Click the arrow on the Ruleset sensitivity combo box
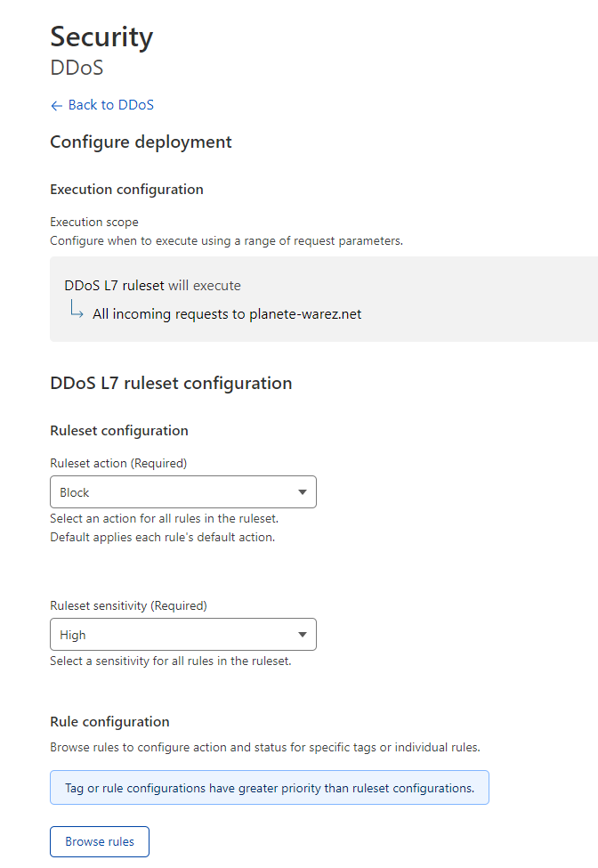The width and height of the screenshot is (598, 868). pyautogui.click(x=303, y=635)
